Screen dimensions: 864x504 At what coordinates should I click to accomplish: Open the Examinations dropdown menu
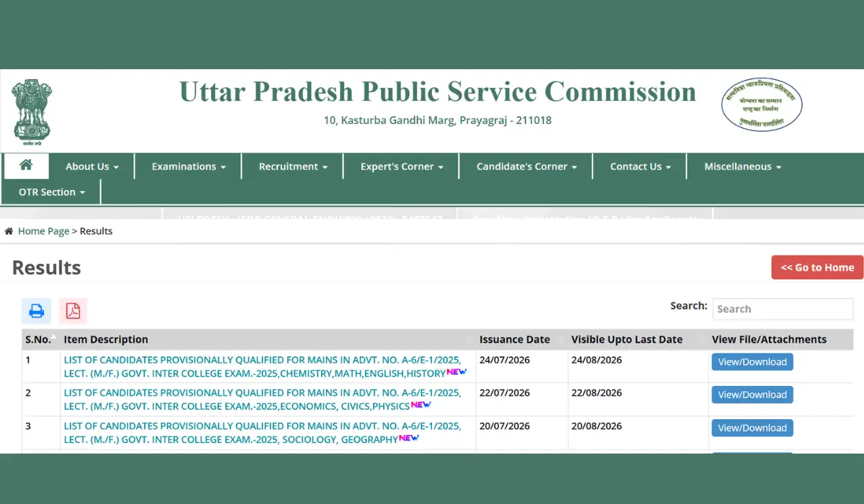[x=189, y=166]
